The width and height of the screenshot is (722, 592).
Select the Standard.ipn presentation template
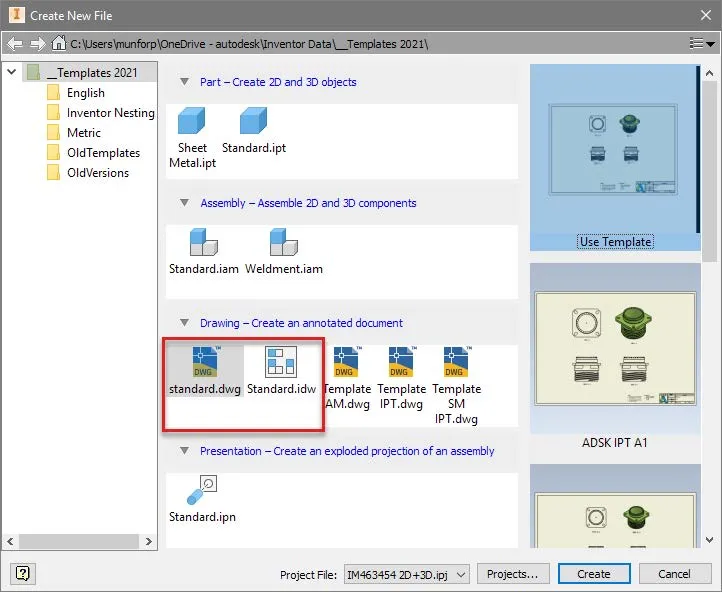(202, 490)
